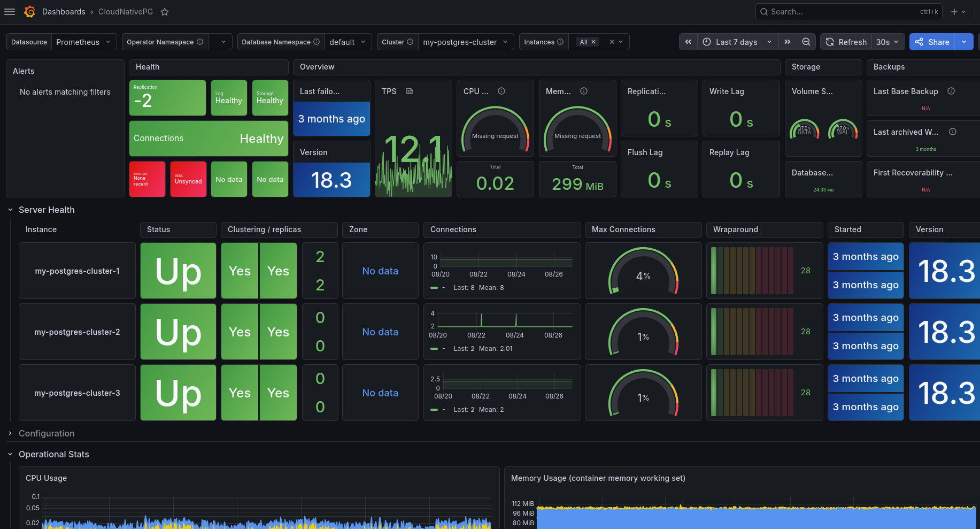Clear the Instances selection
Image resolution: width=980 pixels, height=529 pixels.
click(612, 42)
